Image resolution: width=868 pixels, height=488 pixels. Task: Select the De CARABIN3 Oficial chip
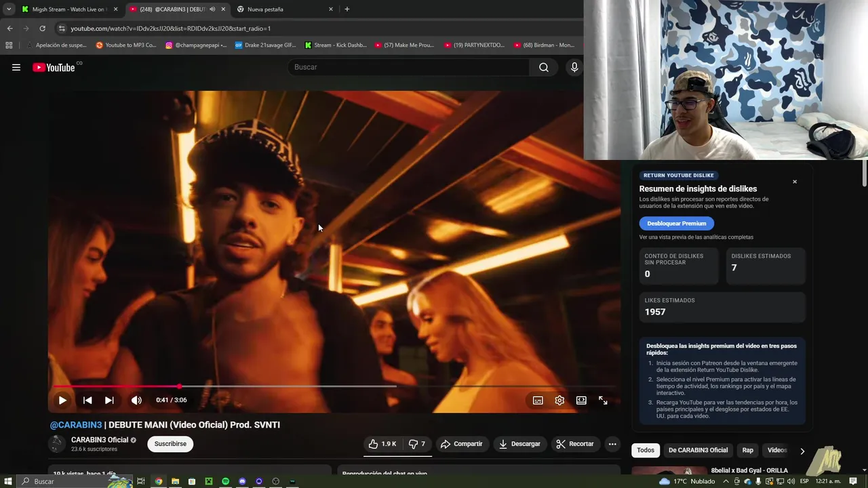pyautogui.click(x=698, y=450)
